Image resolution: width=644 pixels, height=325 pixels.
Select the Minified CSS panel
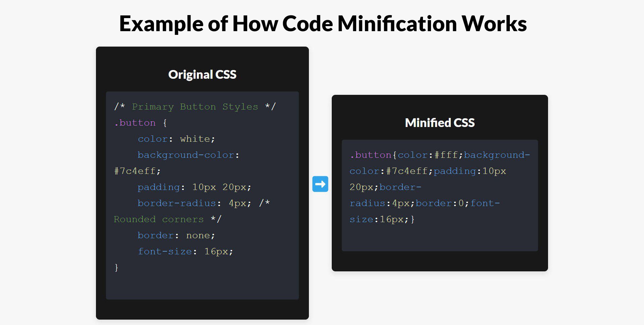439,183
